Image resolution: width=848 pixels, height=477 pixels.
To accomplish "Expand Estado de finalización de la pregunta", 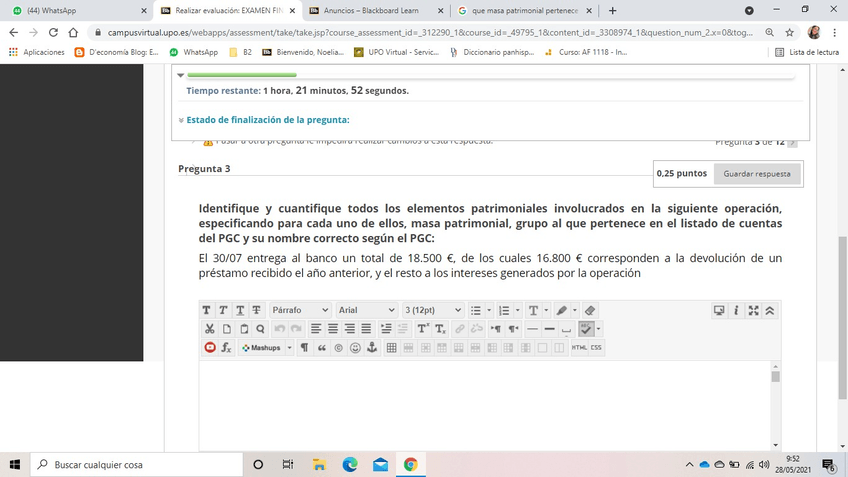I will (267, 120).
